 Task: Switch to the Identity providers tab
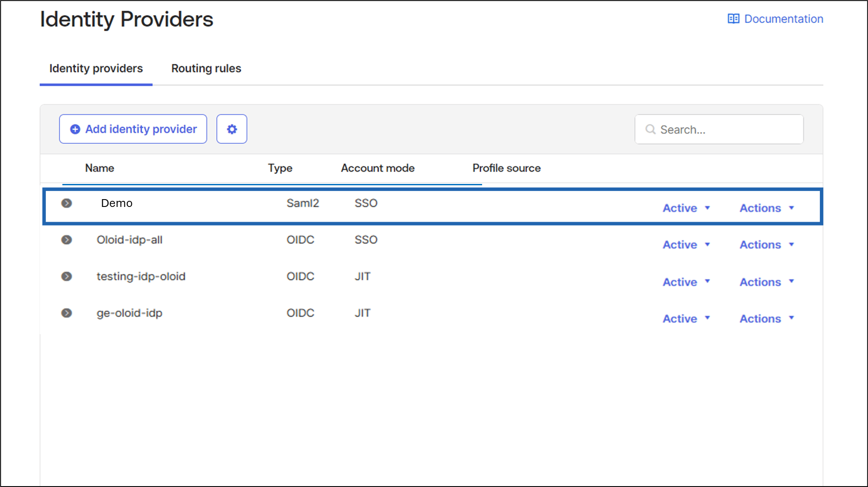click(96, 68)
